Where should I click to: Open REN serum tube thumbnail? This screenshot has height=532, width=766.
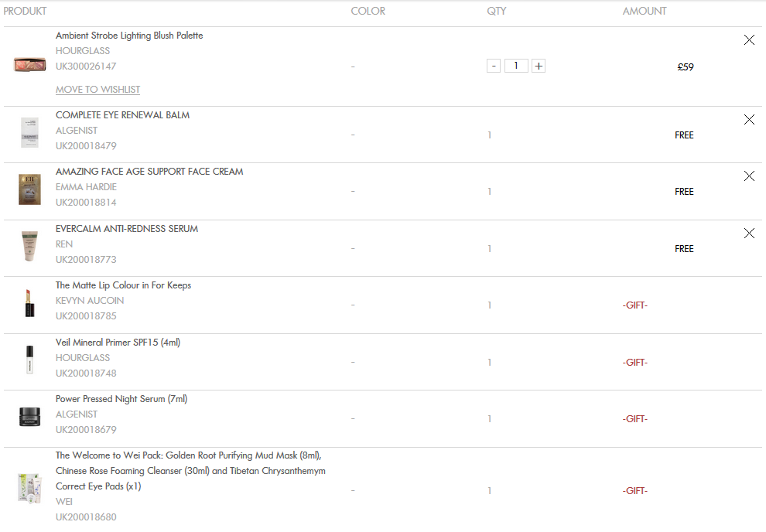30,246
